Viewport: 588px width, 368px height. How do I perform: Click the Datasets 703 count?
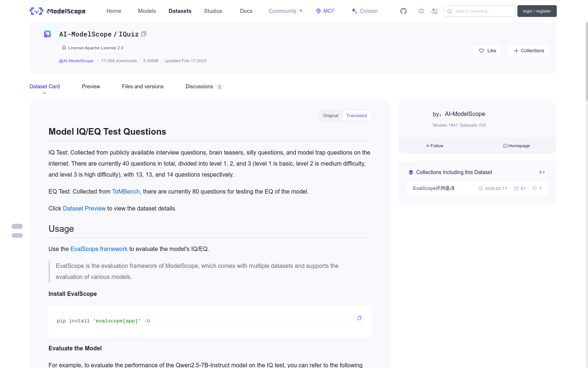tap(473, 125)
